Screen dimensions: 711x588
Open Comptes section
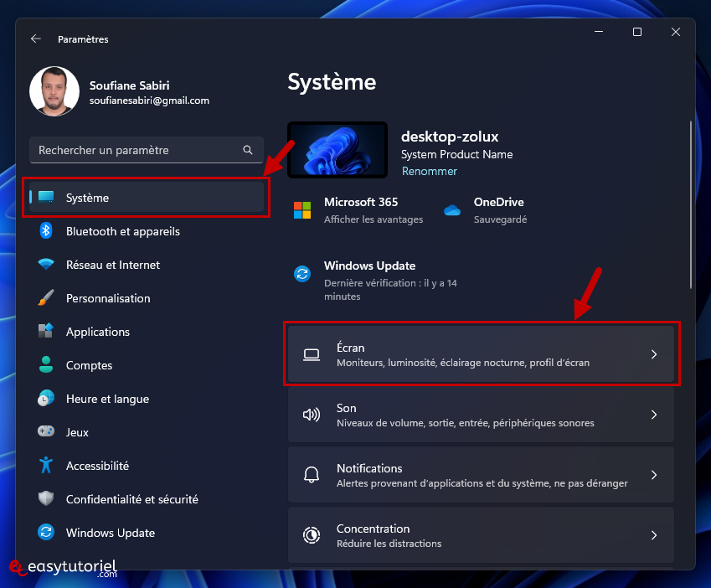147,365
